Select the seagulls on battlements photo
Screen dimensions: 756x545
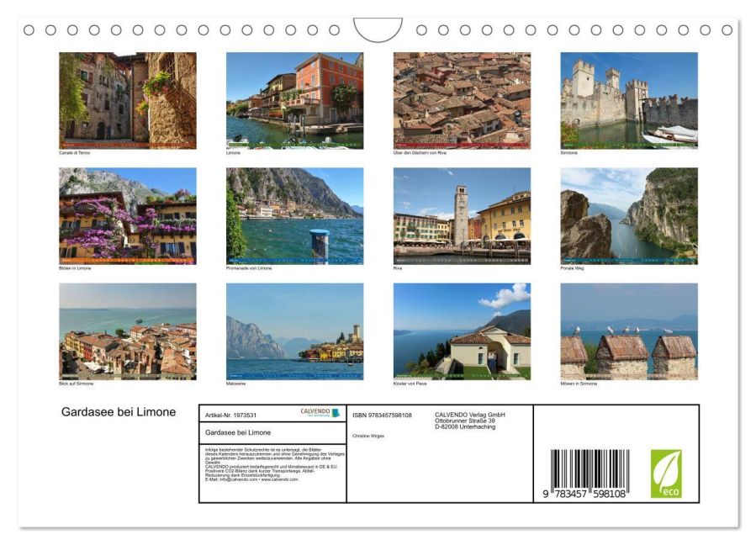pos(629,331)
